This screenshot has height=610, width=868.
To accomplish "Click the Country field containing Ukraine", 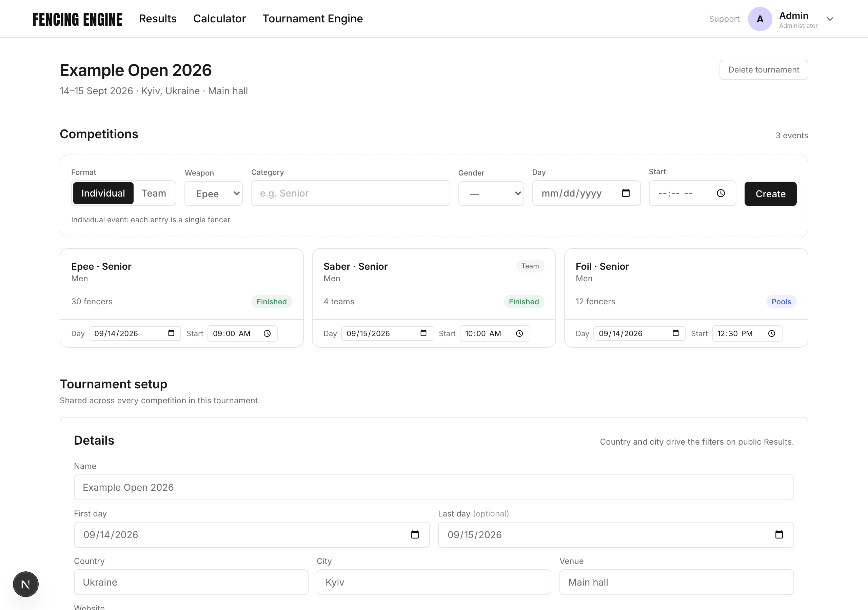I will click(191, 582).
